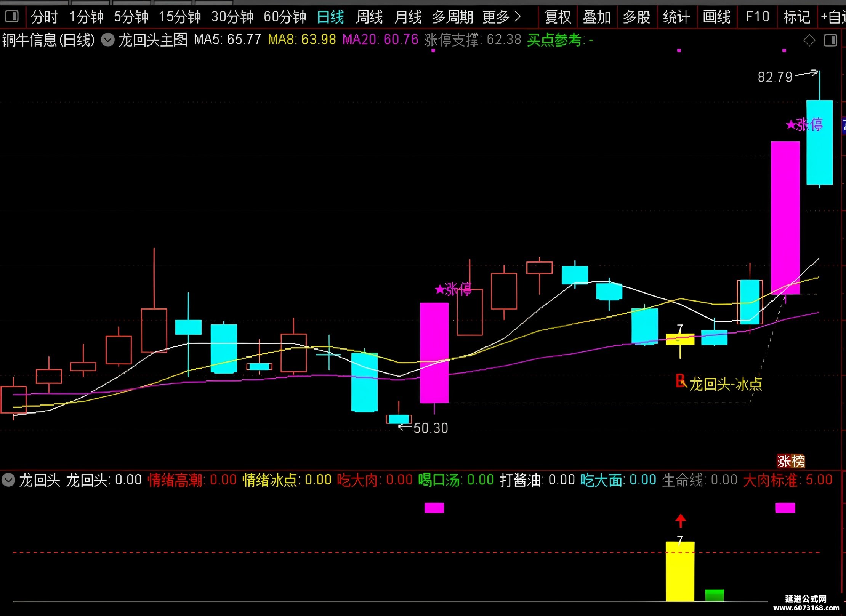Expand the 龙回头主图 indicator dropdown
The width and height of the screenshot is (846, 616).
pos(108,40)
